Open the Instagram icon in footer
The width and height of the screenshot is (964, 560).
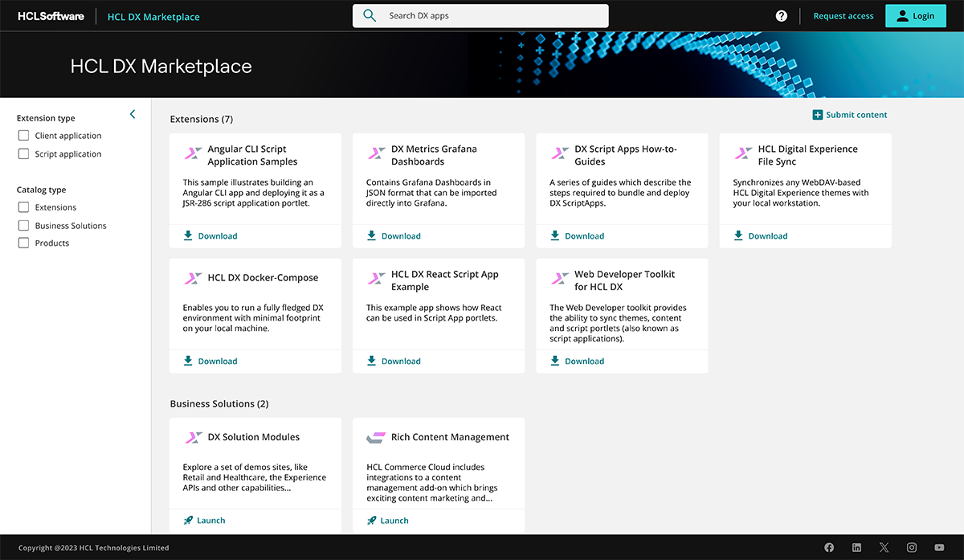912,548
